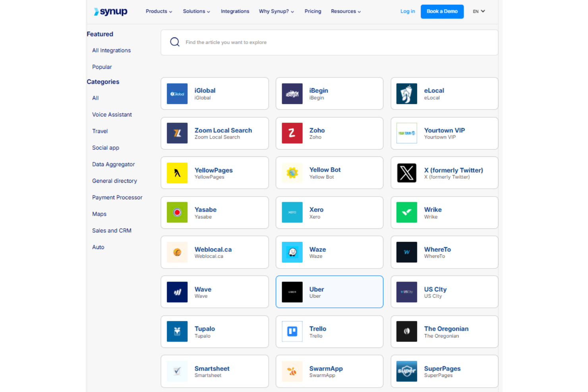The height and width of the screenshot is (392, 588).
Task: Expand the Resources dropdown menu
Action: [x=346, y=12]
